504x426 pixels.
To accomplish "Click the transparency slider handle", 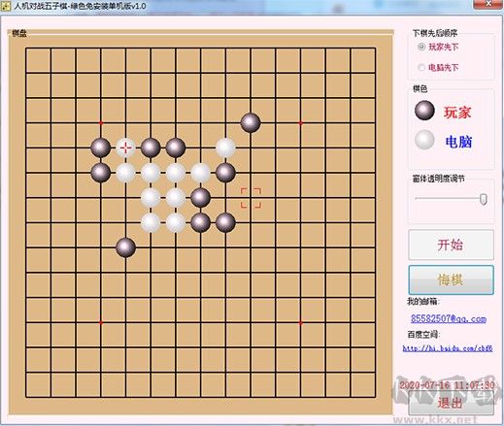I will [x=484, y=199].
